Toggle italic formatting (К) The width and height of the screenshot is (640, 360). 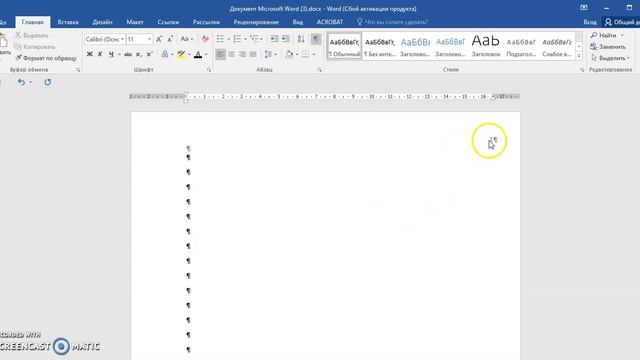[100, 54]
